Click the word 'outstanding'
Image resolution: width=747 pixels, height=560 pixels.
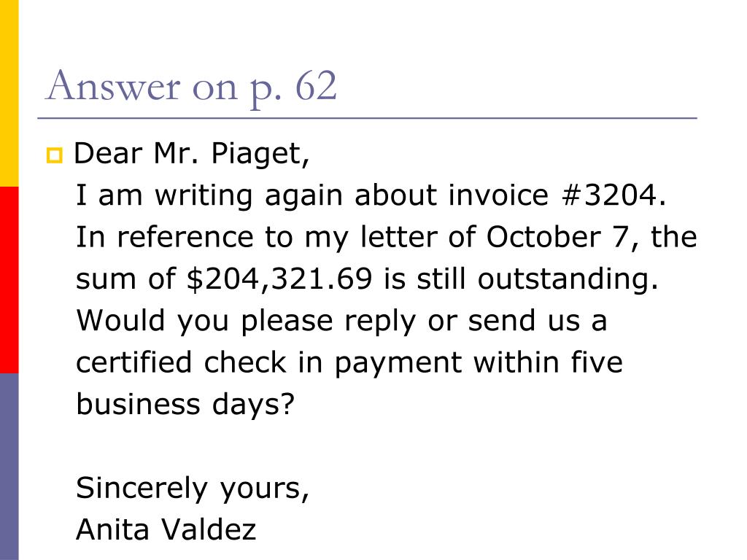pyautogui.click(x=564, y=279)
